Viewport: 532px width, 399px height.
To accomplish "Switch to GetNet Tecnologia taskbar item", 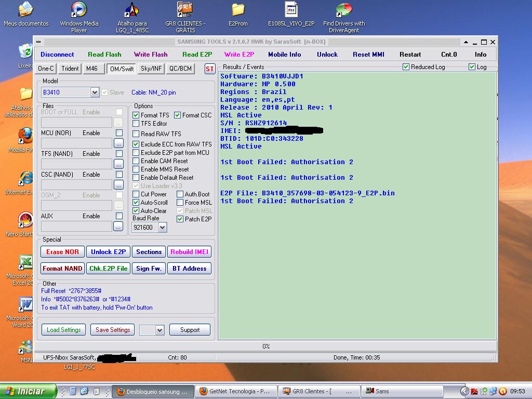I will [x=236, y=392].
